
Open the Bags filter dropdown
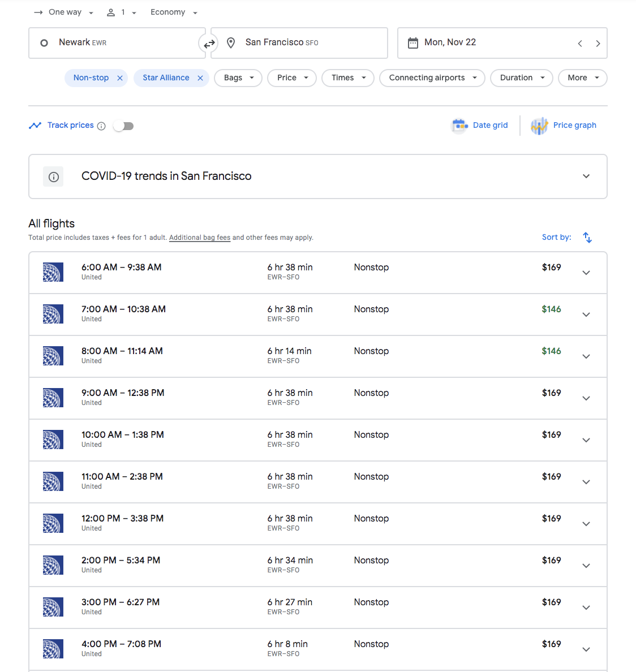click(238, 78)
